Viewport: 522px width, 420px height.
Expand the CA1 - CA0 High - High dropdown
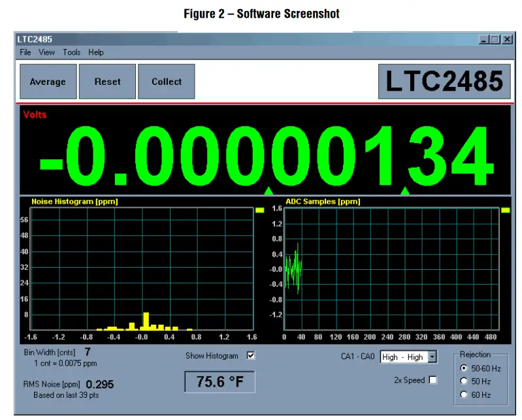pos(432,357)
